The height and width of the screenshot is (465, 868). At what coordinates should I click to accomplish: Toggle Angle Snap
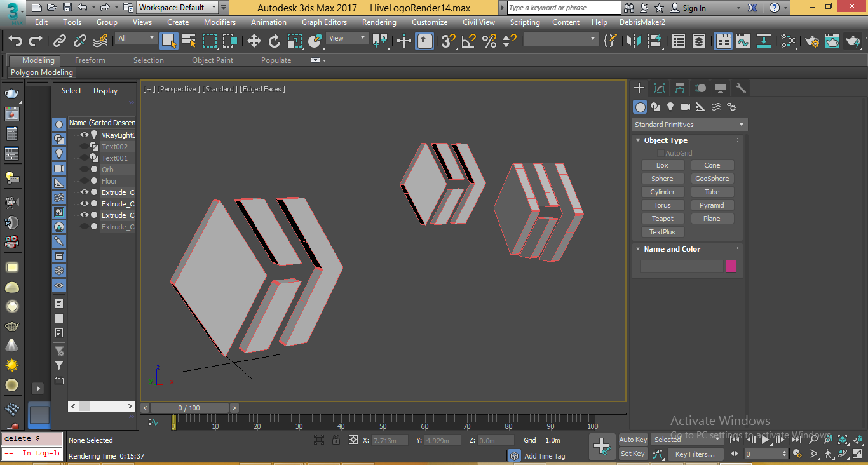click(x=469, y=41)
